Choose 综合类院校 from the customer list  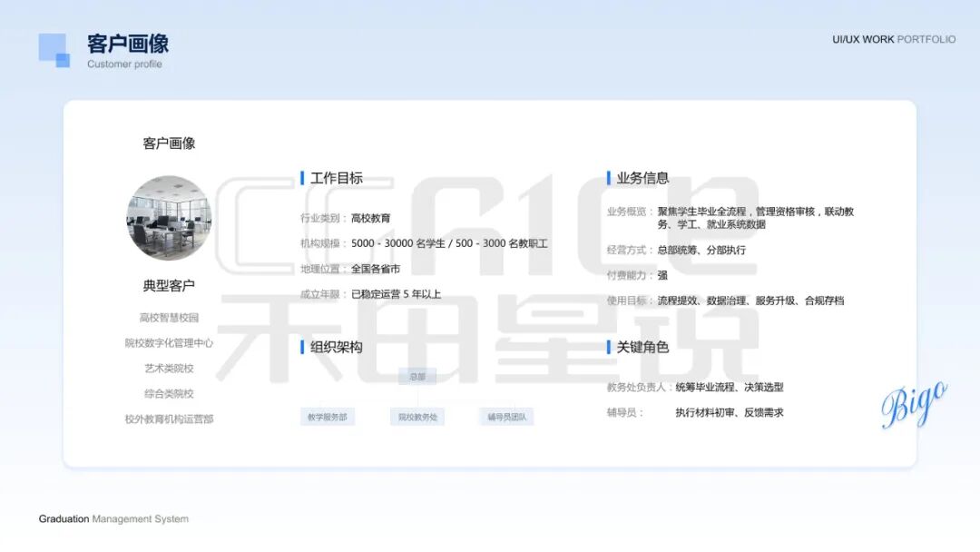click(x=169, y=394)
